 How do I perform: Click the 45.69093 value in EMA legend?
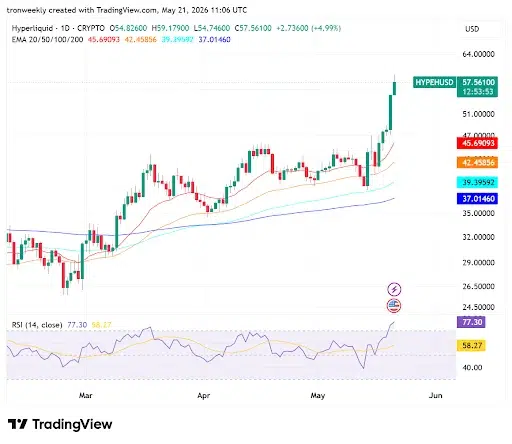(104, 40)
